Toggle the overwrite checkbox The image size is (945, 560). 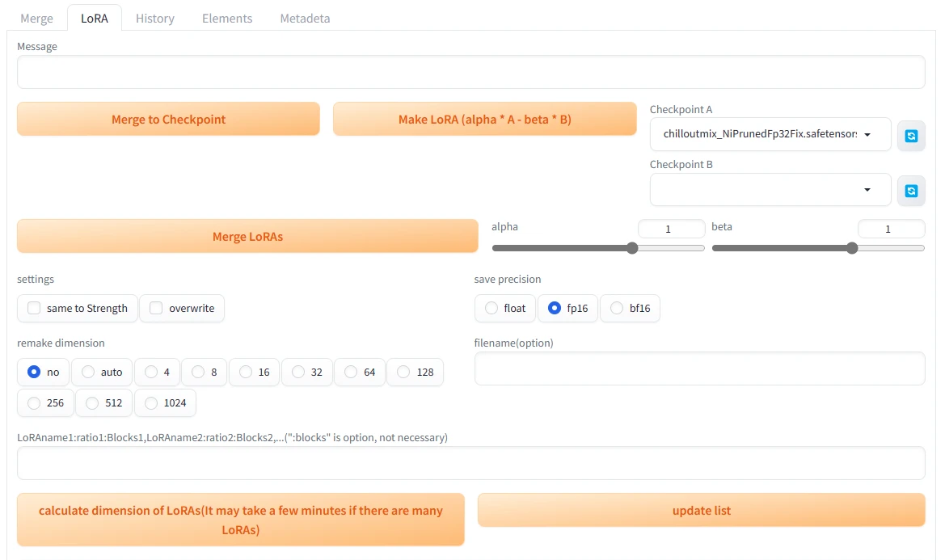(156, 308)
